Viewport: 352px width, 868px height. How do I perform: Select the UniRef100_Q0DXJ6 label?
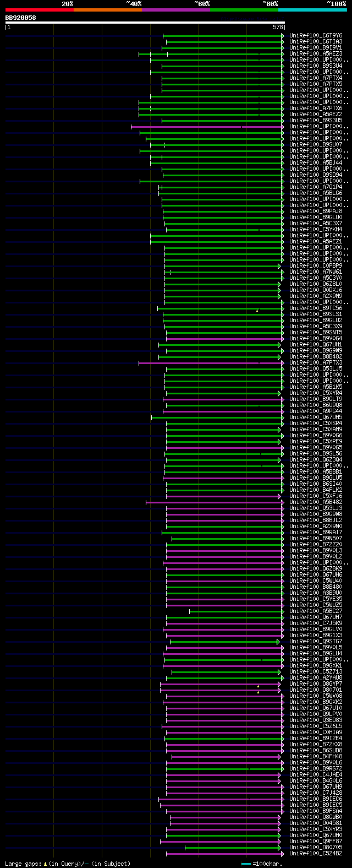[x=316, y=290]
